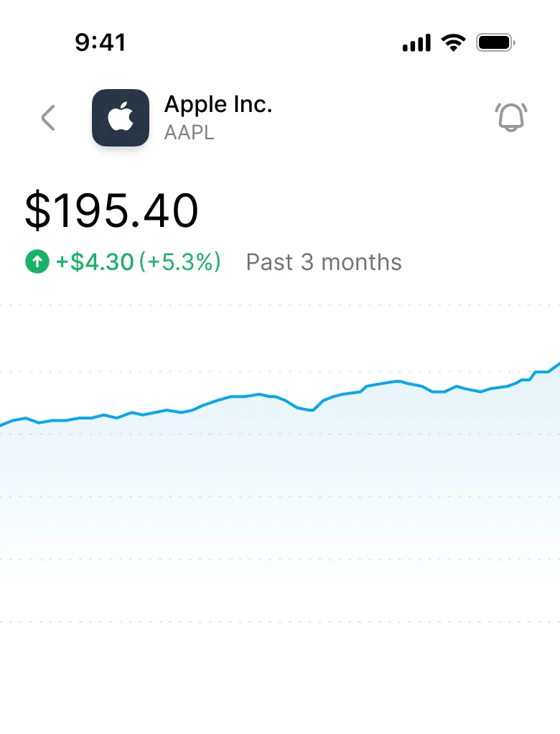This screenshot has height=734, width=560.
Task: Tap the chart line's left starting point
Action: [2, 425]
